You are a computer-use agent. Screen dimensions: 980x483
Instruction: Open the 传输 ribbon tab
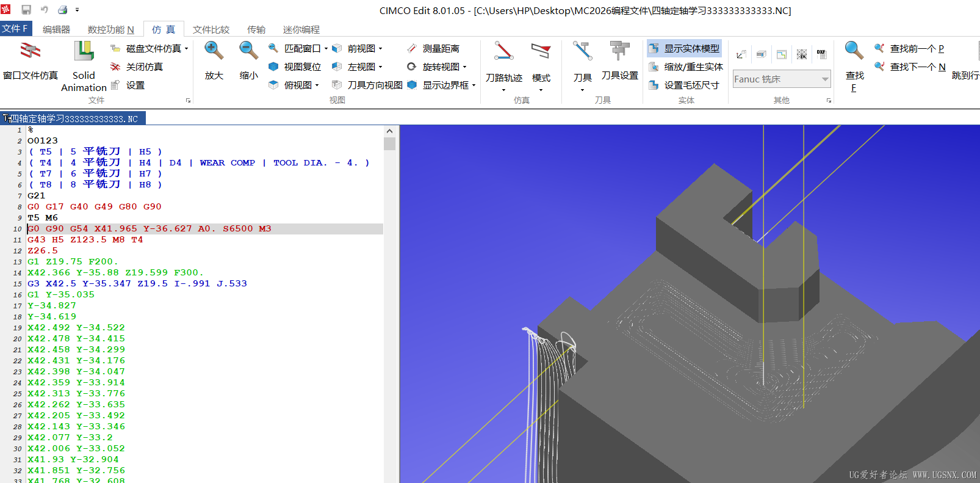point(256,29)
